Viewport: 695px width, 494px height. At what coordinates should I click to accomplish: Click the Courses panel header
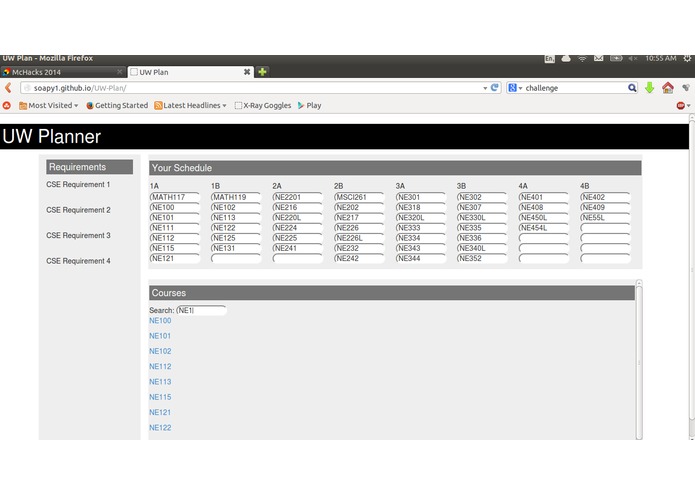[392, 293]
